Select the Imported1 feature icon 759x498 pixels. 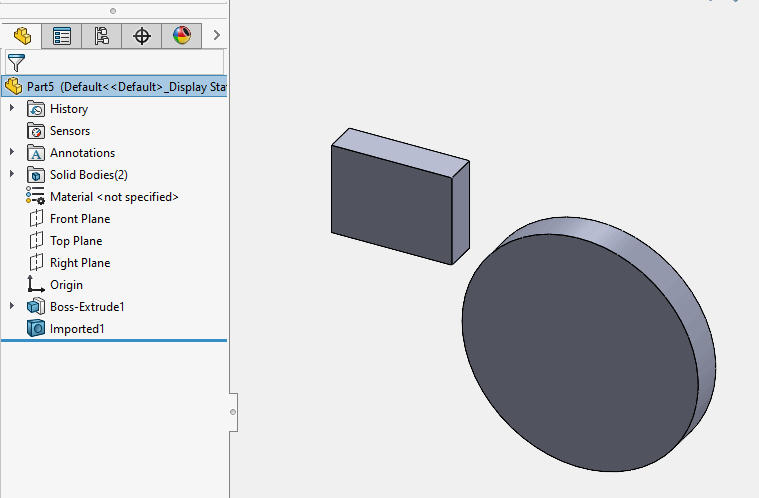[x=36, y=328]
